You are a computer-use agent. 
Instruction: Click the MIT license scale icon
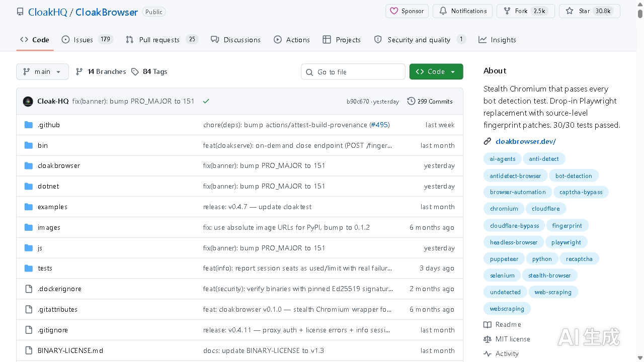[487, 339]
